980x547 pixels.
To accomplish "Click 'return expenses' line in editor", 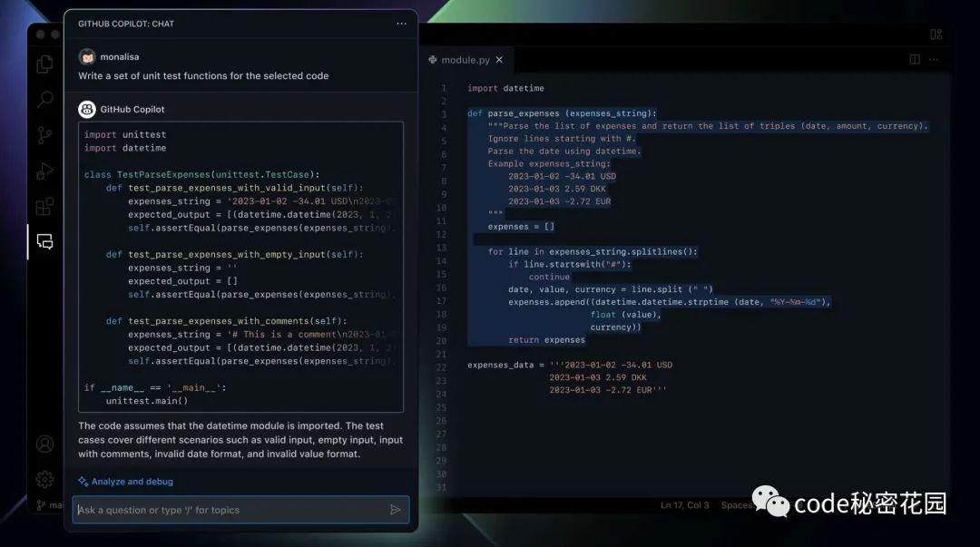I will (x=547, y=339).
